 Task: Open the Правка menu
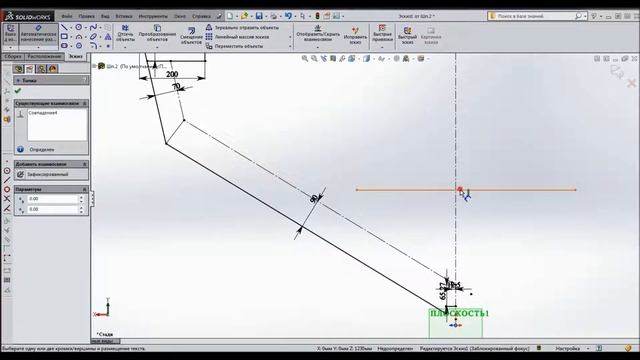(86, 16)
